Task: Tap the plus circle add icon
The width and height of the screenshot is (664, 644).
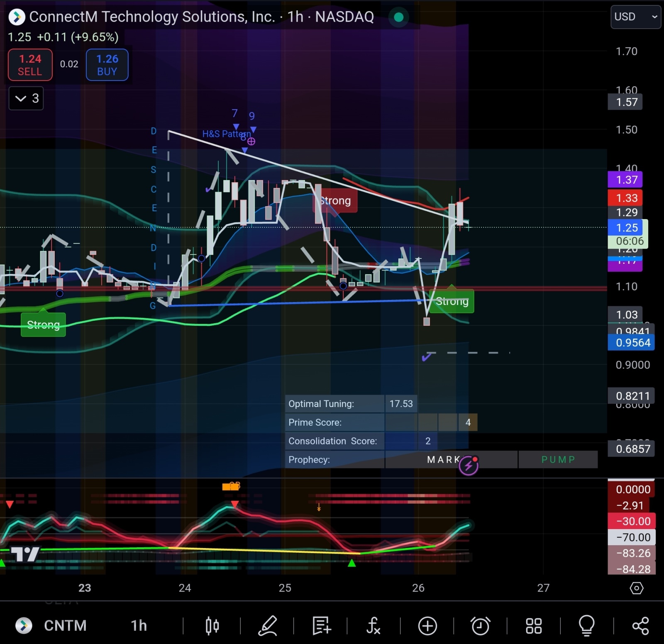Action: [427, 626]
